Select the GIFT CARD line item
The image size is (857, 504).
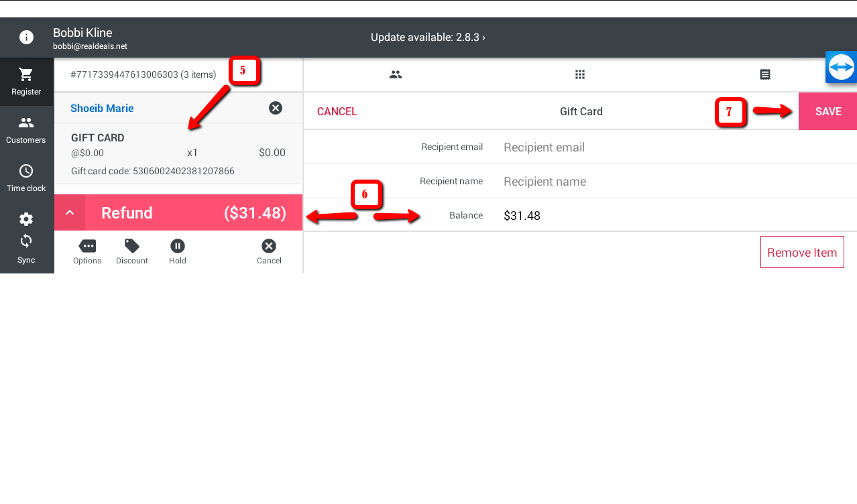[178, 153]
